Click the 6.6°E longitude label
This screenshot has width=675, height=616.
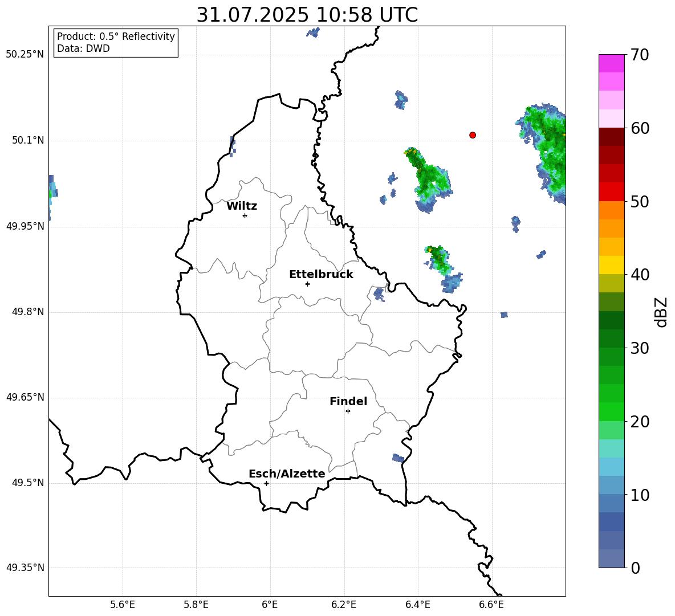tap(491, 605)
